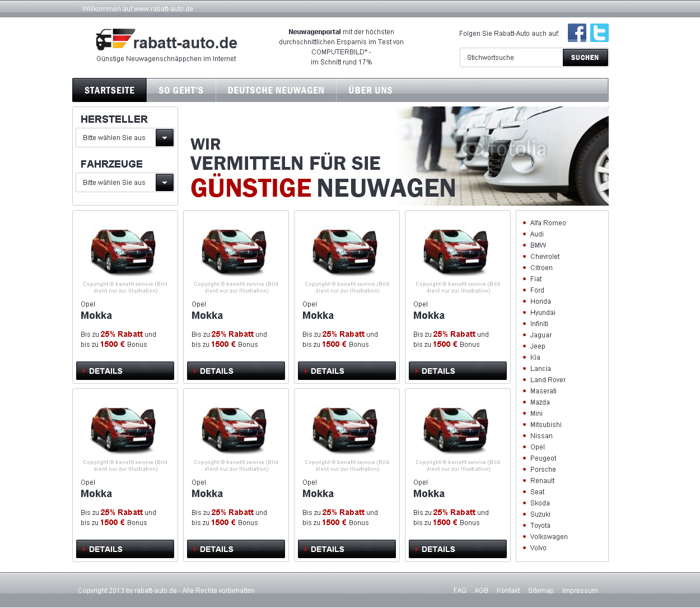Select Mini in the brand list

coord(536,414)
